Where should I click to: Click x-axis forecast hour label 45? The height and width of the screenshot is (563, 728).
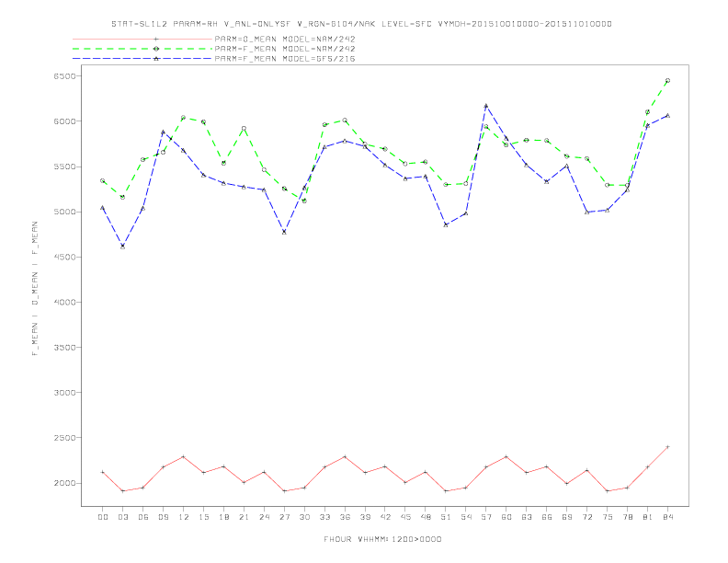pos(405,517)
